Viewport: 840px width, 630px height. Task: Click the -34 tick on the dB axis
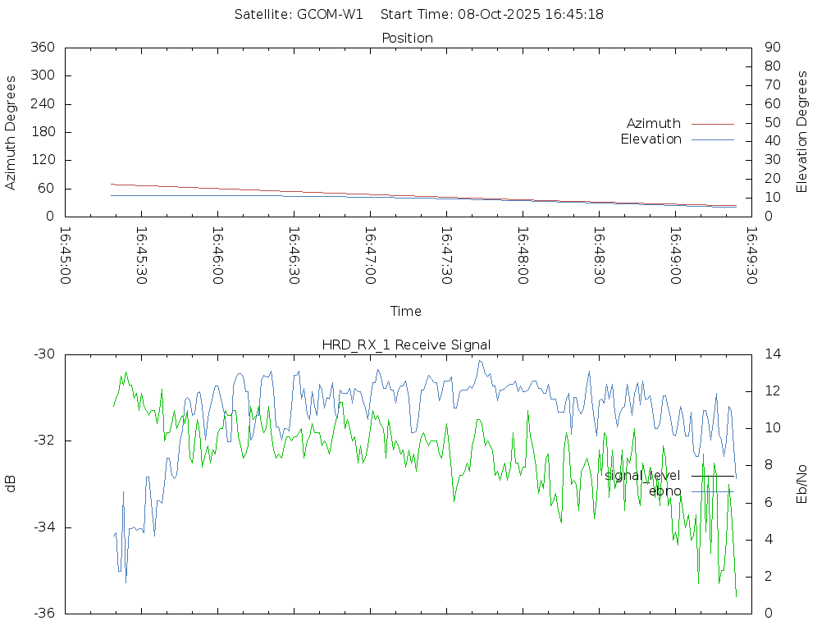(x=43, y=527)
